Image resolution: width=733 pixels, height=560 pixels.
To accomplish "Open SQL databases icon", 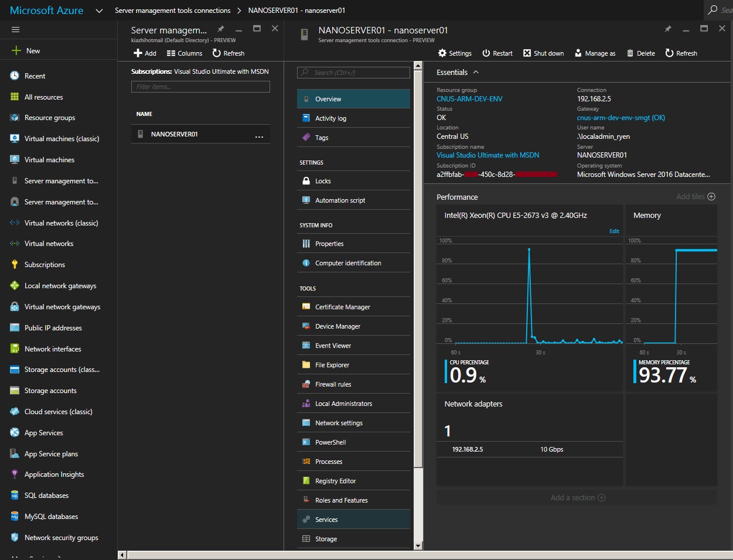I will click(15, 495).
